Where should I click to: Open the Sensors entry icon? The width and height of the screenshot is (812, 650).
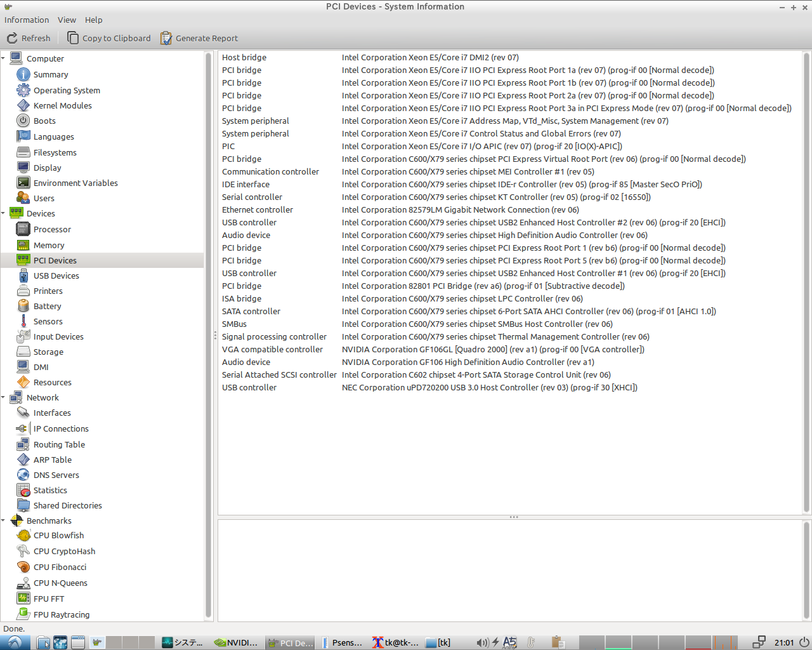coord(23,321)
